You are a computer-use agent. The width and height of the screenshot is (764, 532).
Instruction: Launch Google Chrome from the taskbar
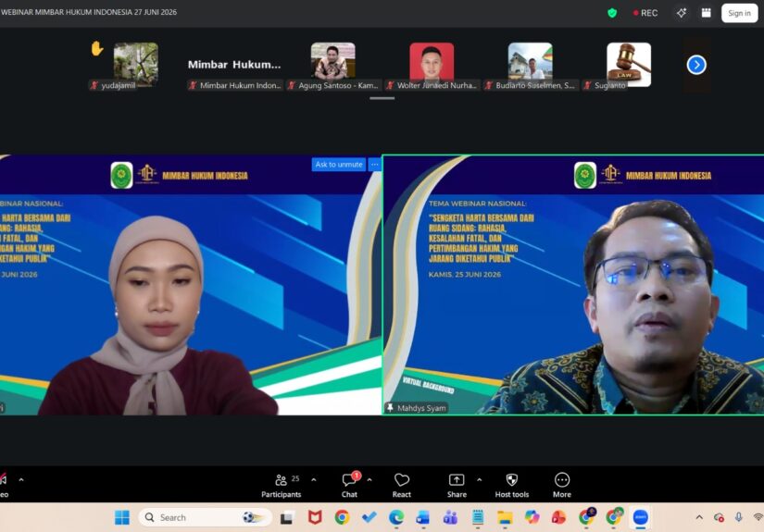pyautogui.click(x=342, y=517)
